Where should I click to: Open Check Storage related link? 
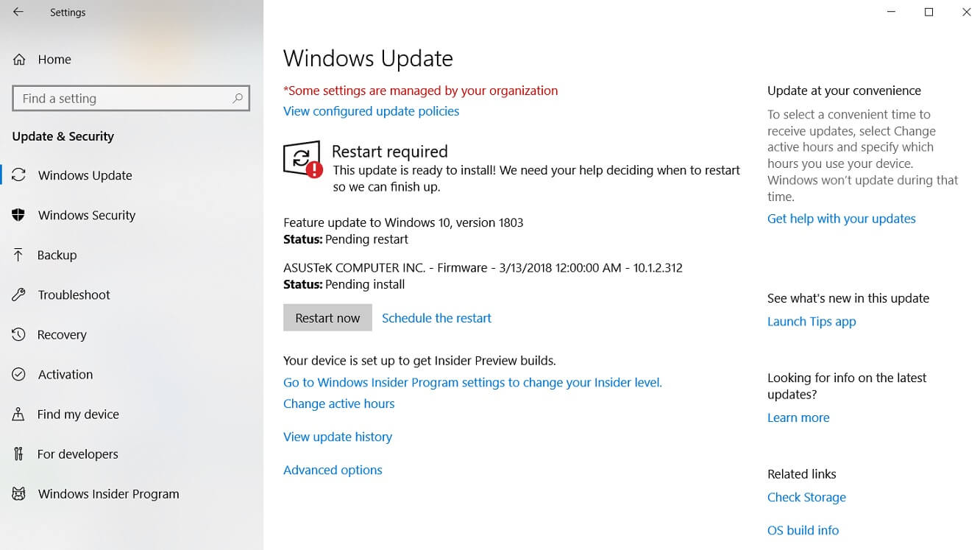pos(806,498)
